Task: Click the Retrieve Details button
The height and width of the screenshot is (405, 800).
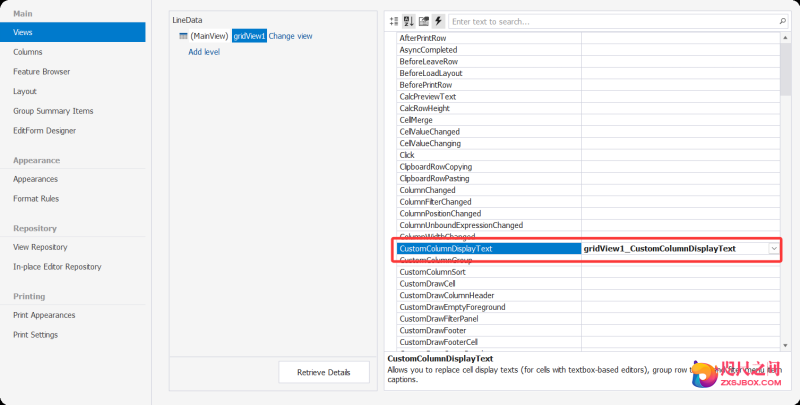Action: coord(324,372)
